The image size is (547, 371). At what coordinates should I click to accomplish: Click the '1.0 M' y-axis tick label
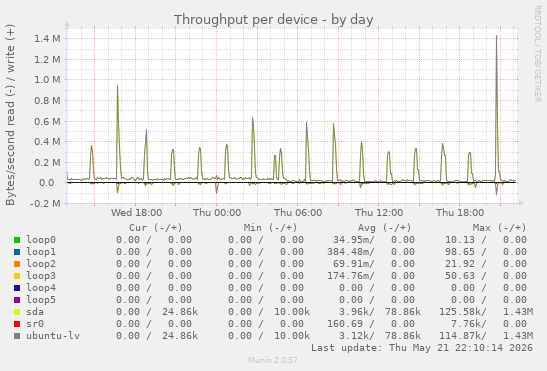tap(47, 80)
